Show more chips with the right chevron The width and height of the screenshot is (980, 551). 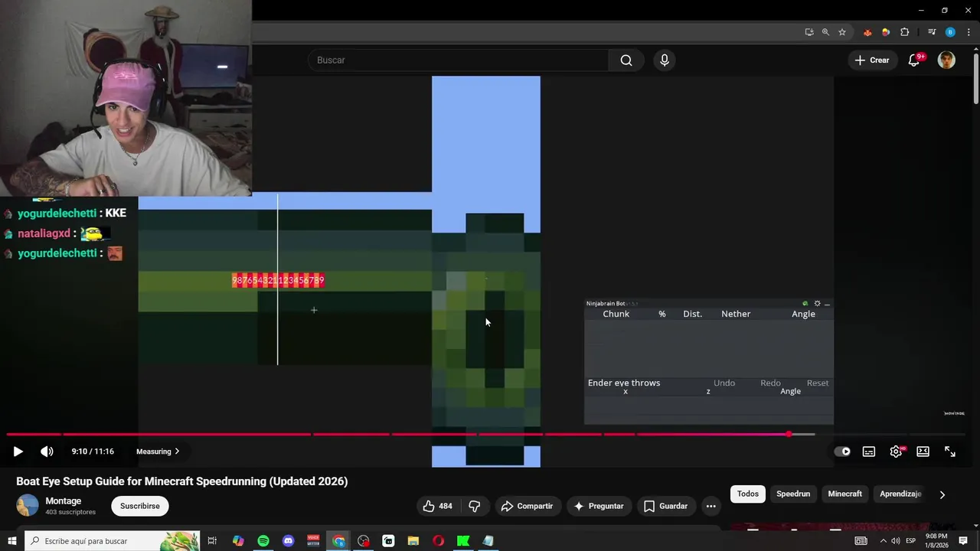click(942, 494)
